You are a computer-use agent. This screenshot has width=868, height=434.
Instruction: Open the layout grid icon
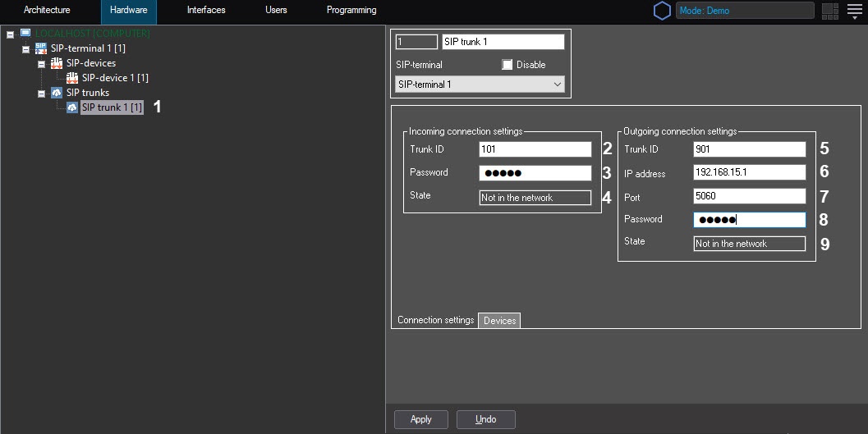[830, 11]
